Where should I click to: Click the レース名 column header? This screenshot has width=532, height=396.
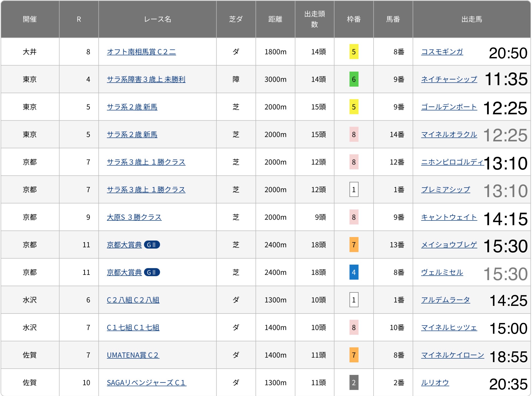[x=157, y=19]
